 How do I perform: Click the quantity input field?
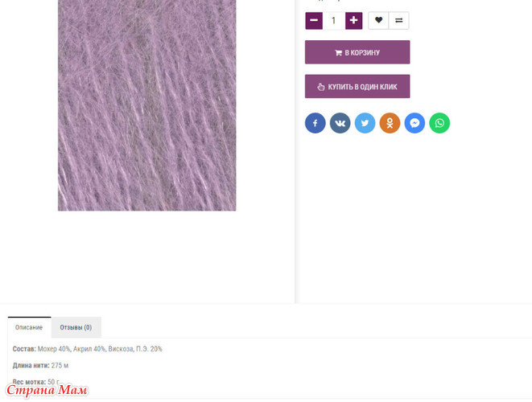tap(334, 21)
